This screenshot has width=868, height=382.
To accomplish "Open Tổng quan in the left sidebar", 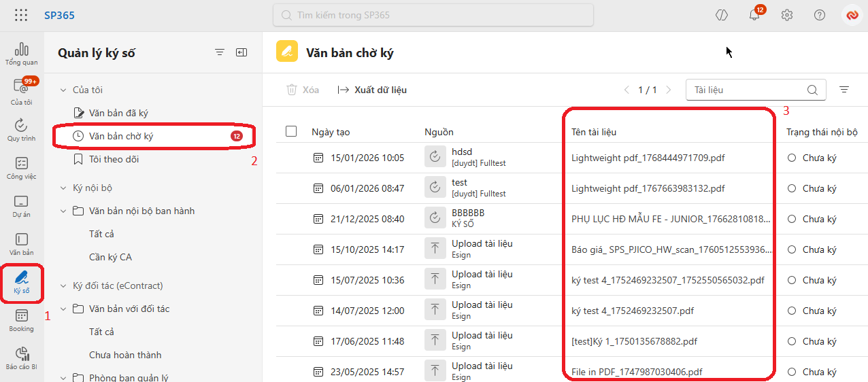I will (x=21, y=54).
